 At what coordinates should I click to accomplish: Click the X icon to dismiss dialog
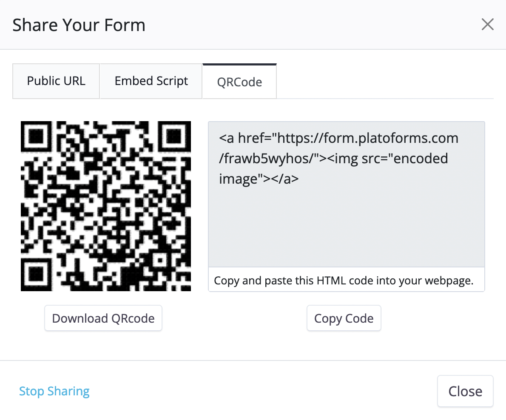pos(487,25)
